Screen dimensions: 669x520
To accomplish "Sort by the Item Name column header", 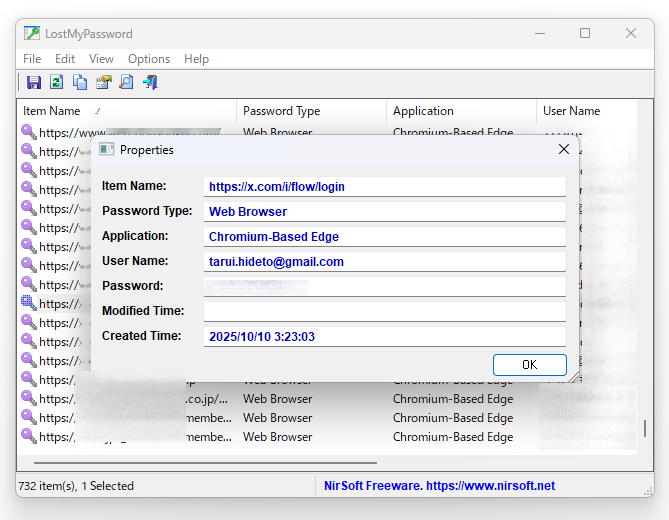I will [127, 111].
